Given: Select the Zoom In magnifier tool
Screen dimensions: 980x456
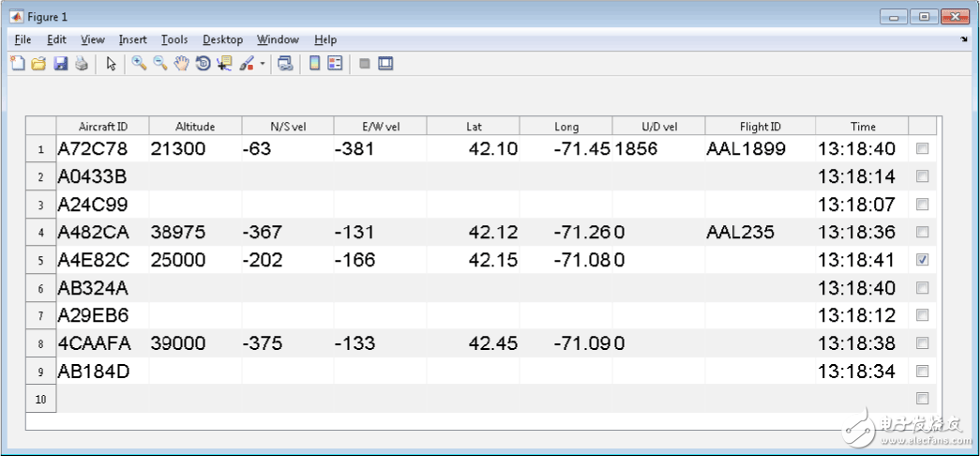Looking at the screenshot, I should click(139, 64).
